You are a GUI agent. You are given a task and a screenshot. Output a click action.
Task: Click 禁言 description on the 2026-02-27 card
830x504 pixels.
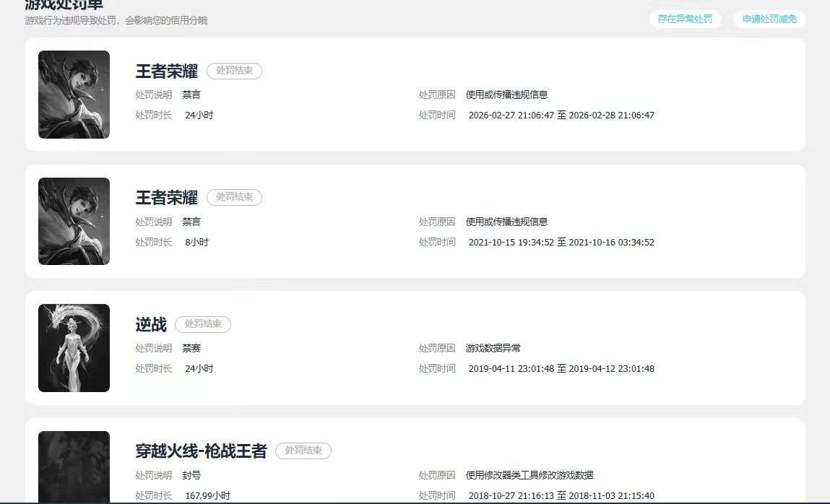click(191, 95)
